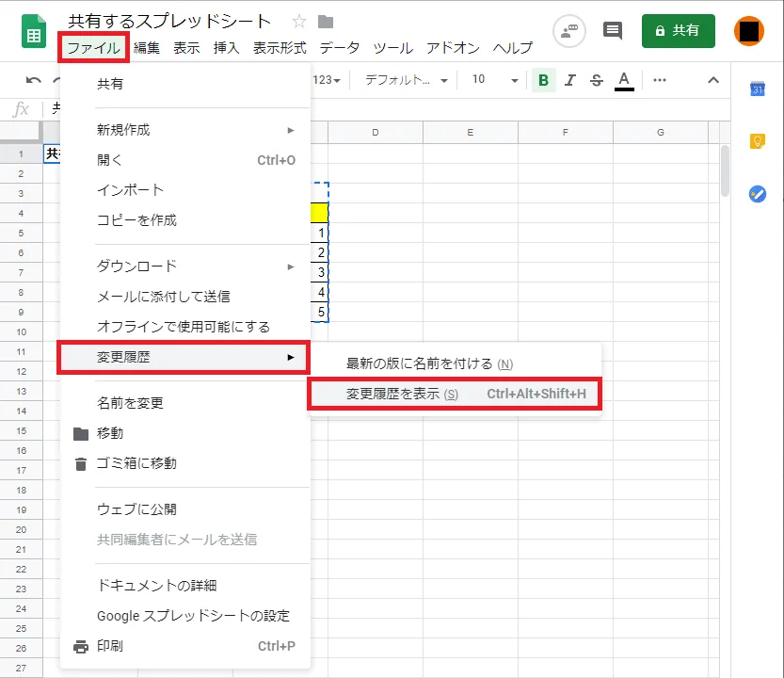Collapse the header with the up chevron
Screen dimensions: 784x678
click(x=713, y=80)
